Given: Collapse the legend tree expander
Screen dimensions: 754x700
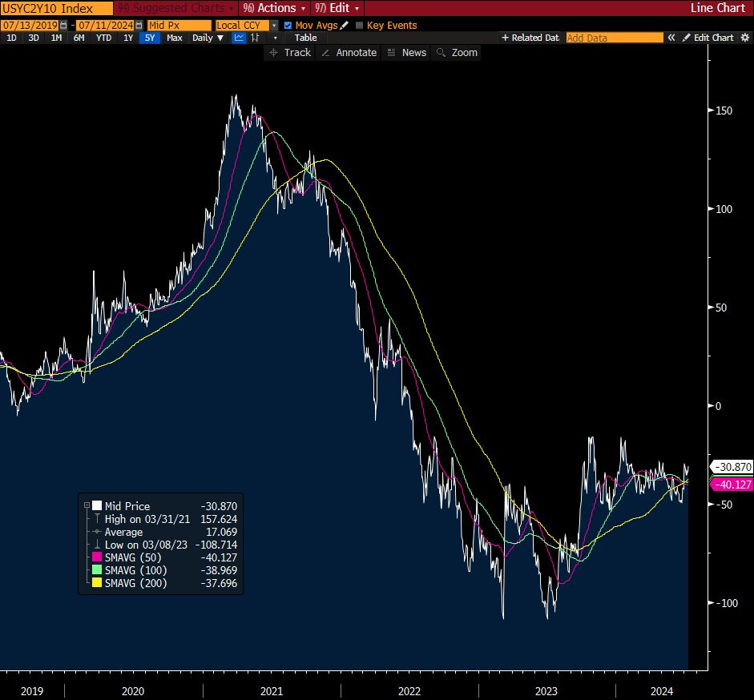Looking at the screenshot, I should point(87,505).
